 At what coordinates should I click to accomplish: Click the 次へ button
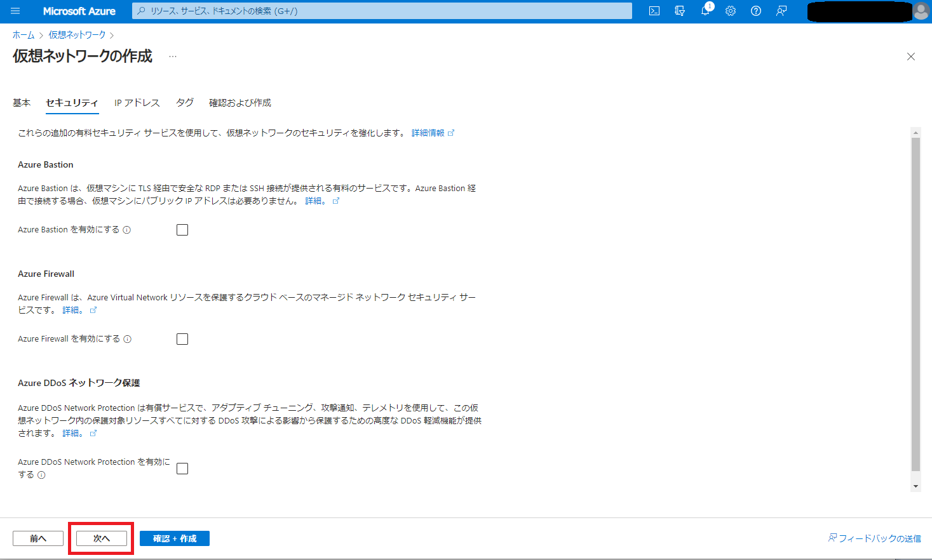pos(102,538)
